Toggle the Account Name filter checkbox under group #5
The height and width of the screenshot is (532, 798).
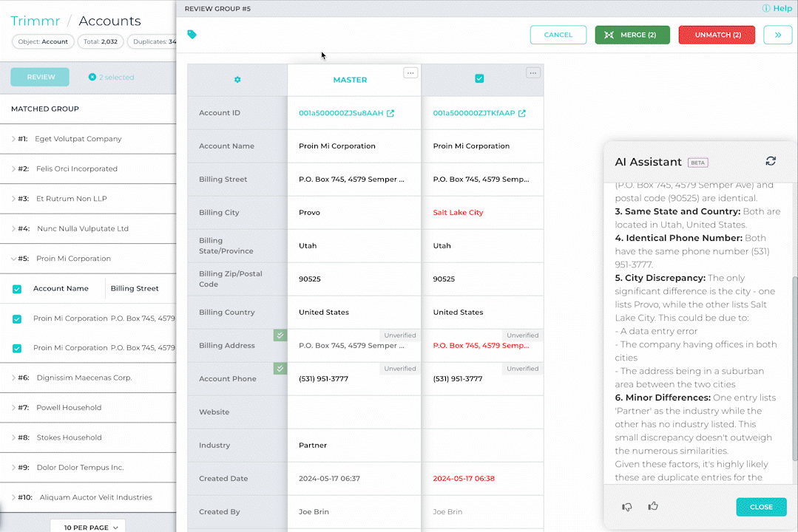(16, 289)
